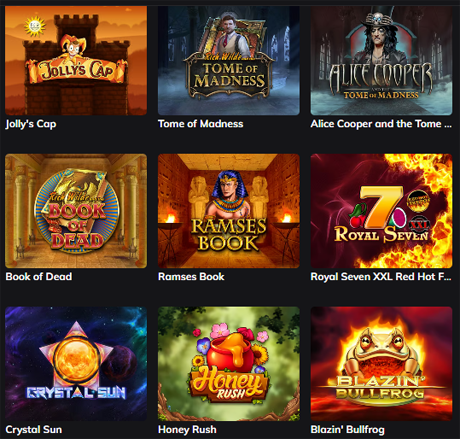Click the "Ramses Book" title link
This screenshot has width=460, height=439.
(x=191, y=277)
